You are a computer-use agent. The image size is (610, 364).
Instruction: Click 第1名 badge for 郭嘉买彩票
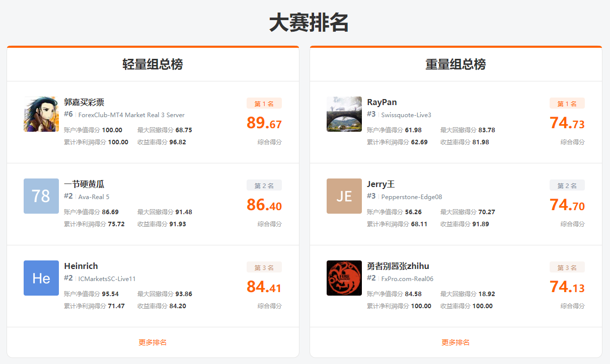click(264, 104)
